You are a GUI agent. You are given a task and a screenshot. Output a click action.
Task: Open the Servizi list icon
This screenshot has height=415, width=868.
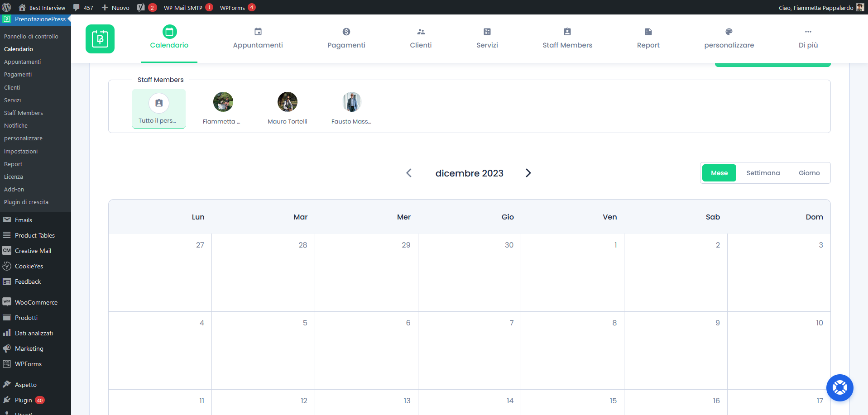(487, 32)
